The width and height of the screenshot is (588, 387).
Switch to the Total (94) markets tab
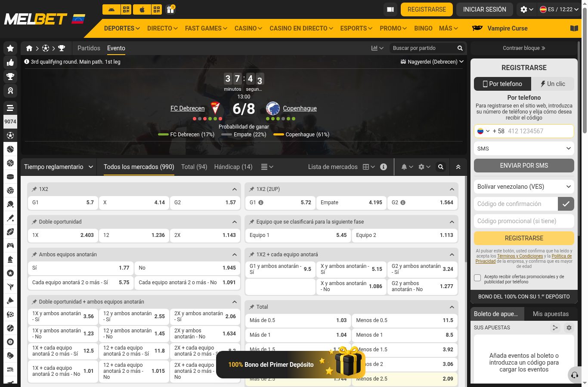pos(194,167)
